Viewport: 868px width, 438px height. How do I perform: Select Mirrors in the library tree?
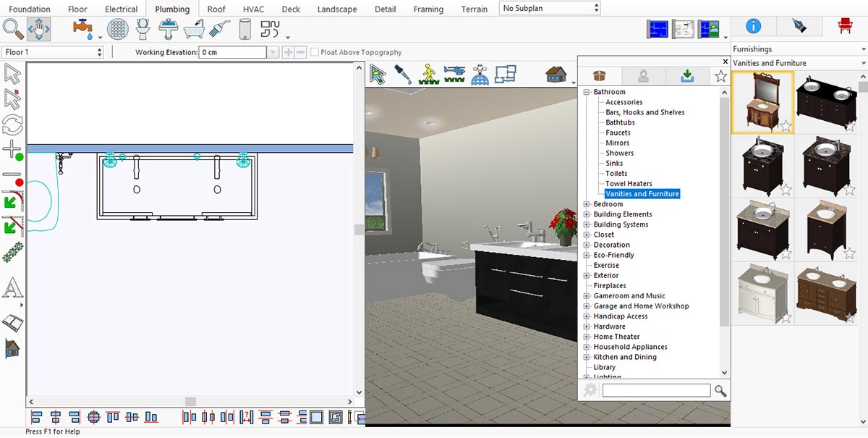(x=617, y=143)
